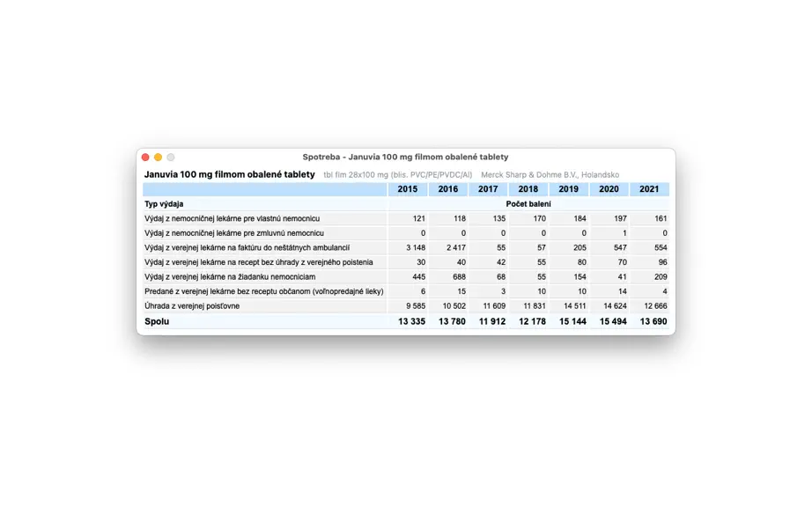
Task: Click Spolu total '11 912' for 2017
Action: (492, 321)
